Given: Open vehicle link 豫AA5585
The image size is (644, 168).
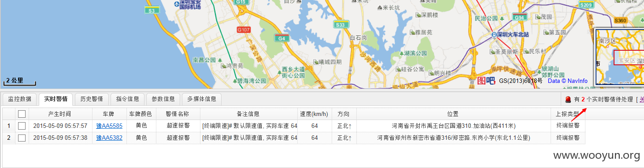Looking at the screenshot, I should (x=109, y=126).
